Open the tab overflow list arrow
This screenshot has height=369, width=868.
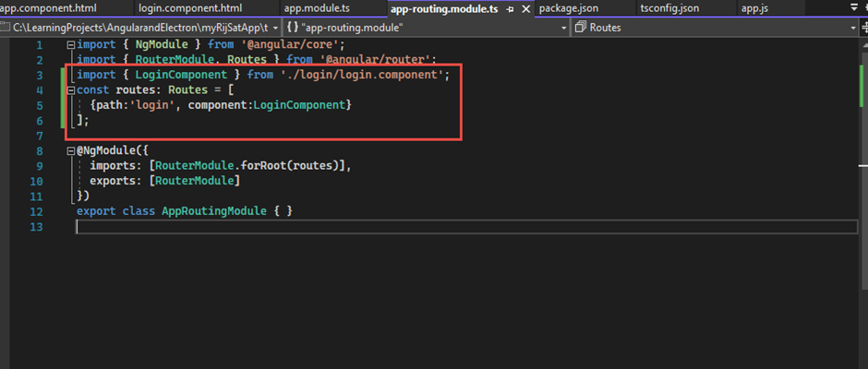(x=853, y=8)
